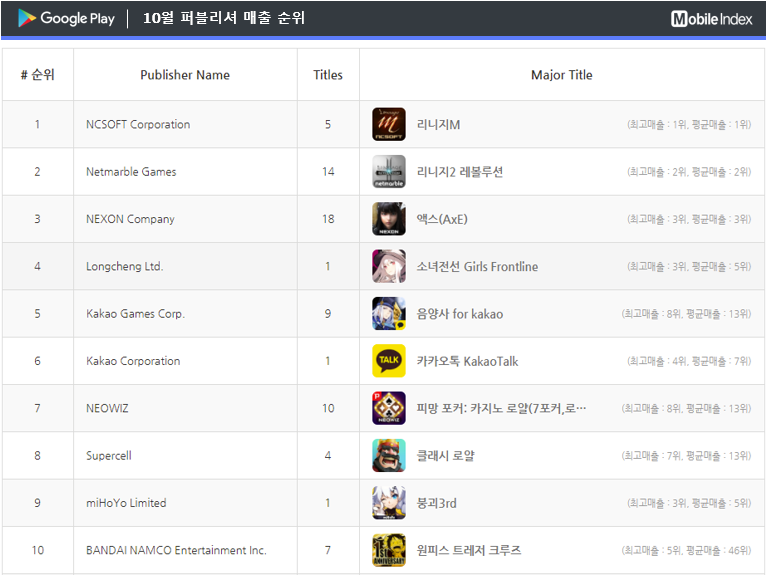
Task: Open the 원피스 트레저 크루즈 app icon
Action: click(389, 550)
